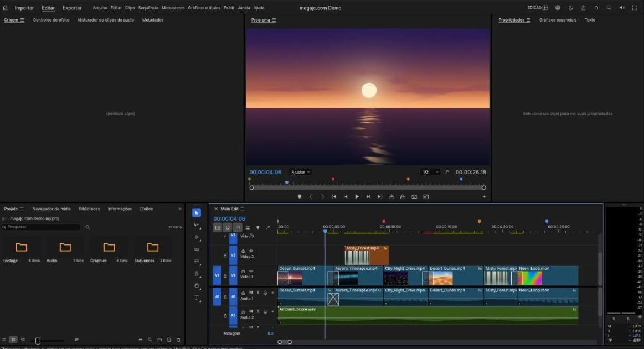644x349 pixels.
Task: Open Program monitor wrench settings
Action: (447, 172)
